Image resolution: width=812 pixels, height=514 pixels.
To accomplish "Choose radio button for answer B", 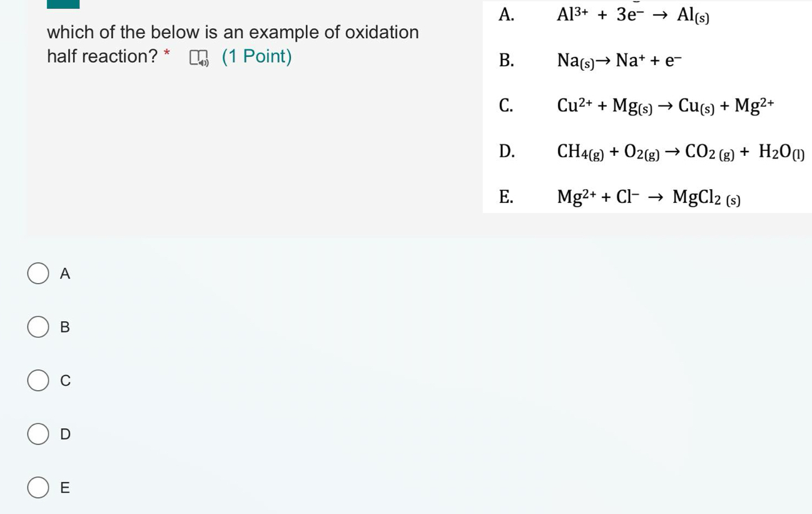I will click(38, 327).
